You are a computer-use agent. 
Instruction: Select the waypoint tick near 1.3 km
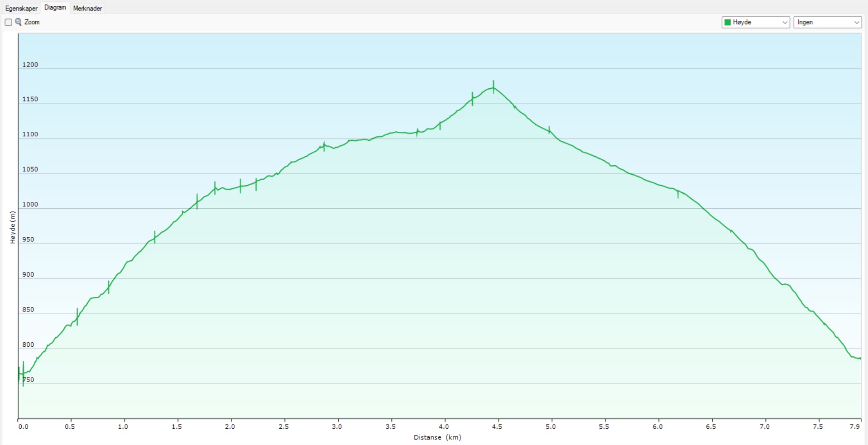tap(155, 237)
